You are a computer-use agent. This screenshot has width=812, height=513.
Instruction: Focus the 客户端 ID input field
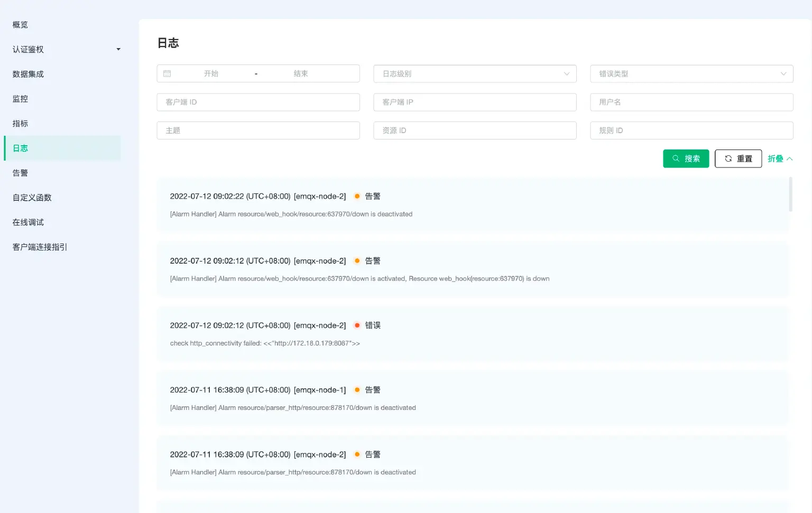click(258, 102)
